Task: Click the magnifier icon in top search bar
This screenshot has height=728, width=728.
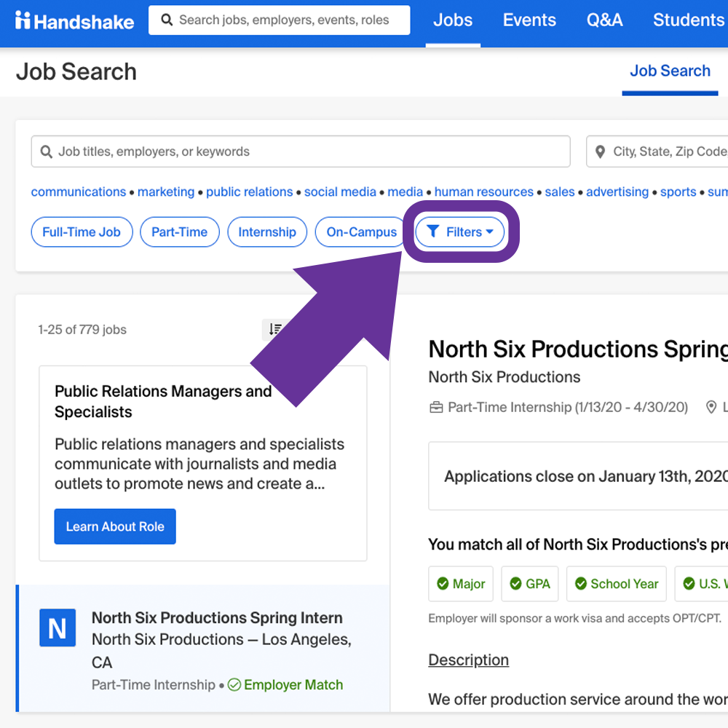Action: point(167,20)
